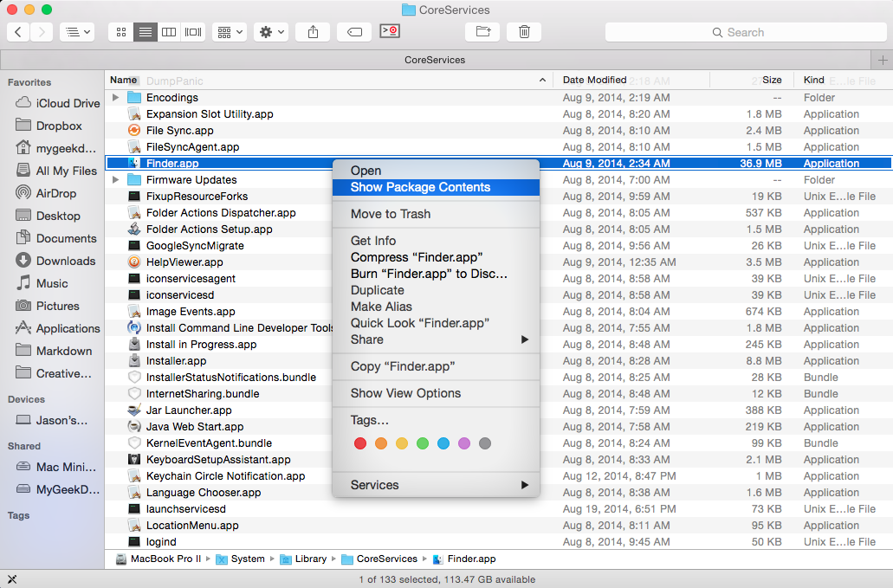Open AirDrop in the sidebar
Viewport: 893px width, 588px height.
46,193
